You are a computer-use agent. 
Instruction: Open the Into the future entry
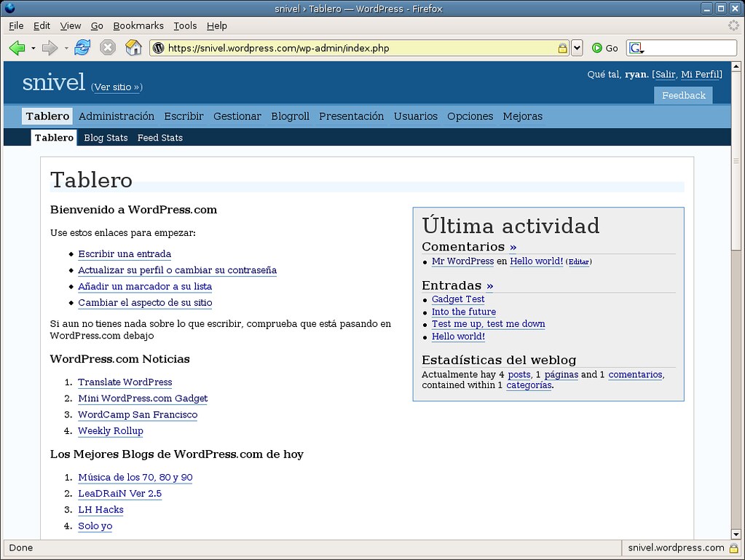point(464,312)
